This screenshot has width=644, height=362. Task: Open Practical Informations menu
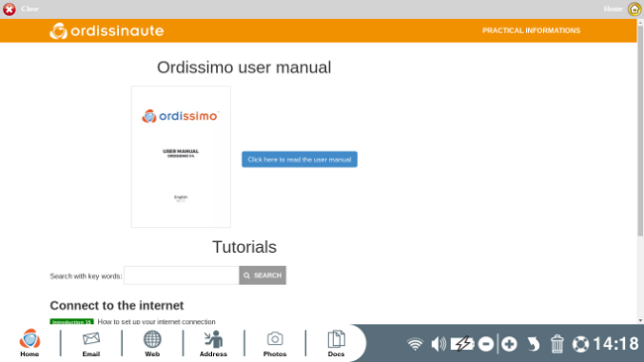531,31
